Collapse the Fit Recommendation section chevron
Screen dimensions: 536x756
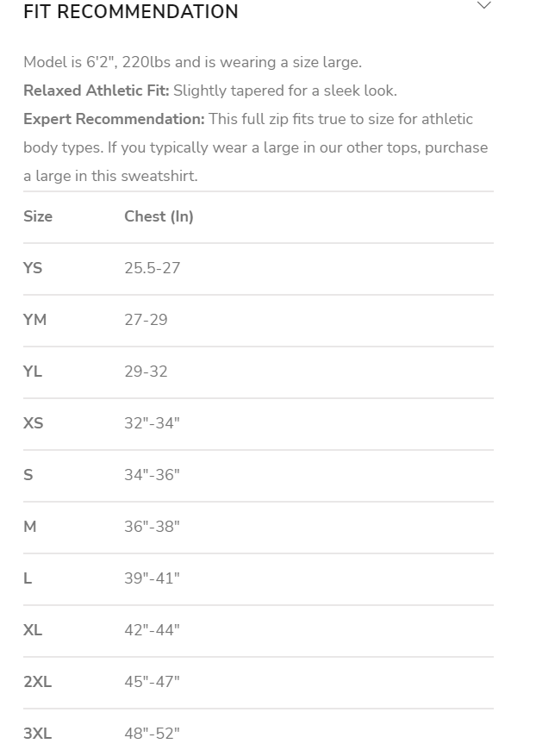pos(484,5)
